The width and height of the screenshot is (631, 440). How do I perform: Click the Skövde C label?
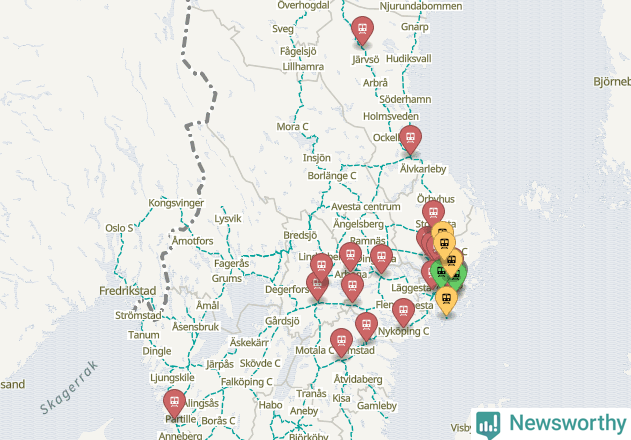point(260,364)
